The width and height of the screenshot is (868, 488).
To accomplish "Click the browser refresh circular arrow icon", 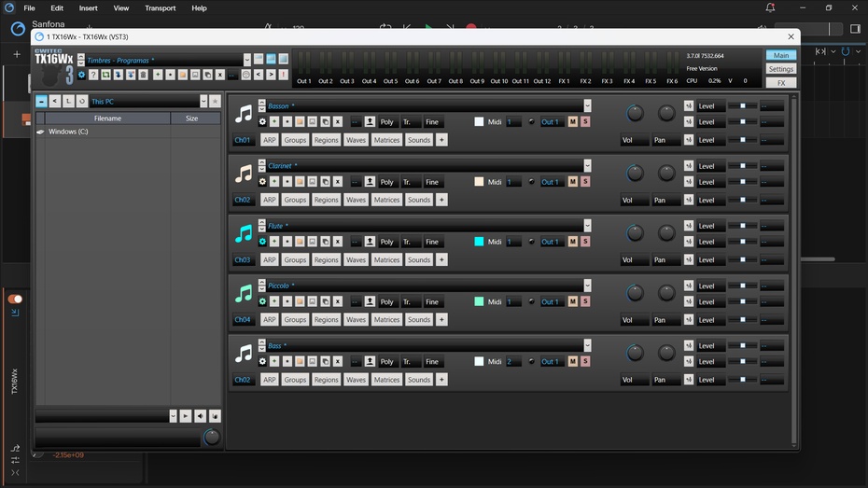I will point(82,102).
